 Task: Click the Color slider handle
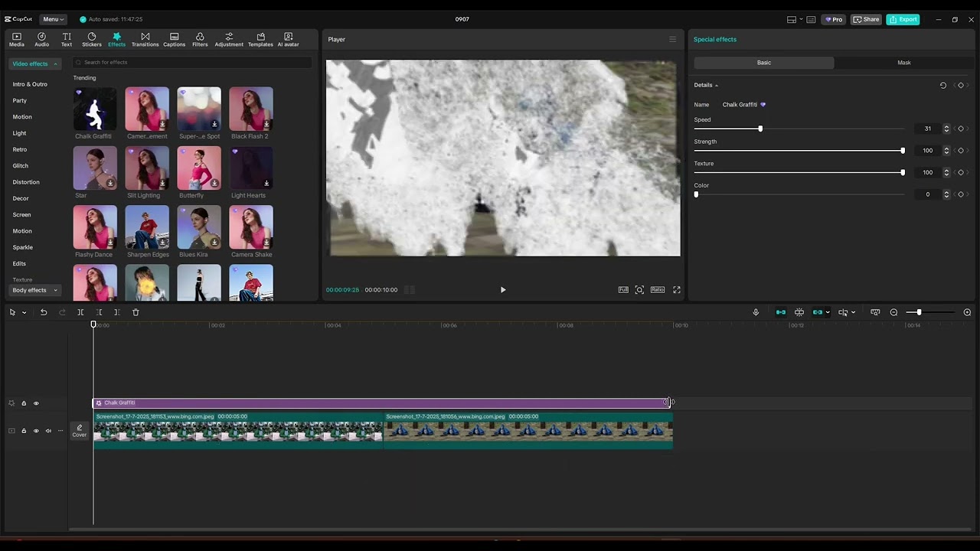[x=696, y=194]
